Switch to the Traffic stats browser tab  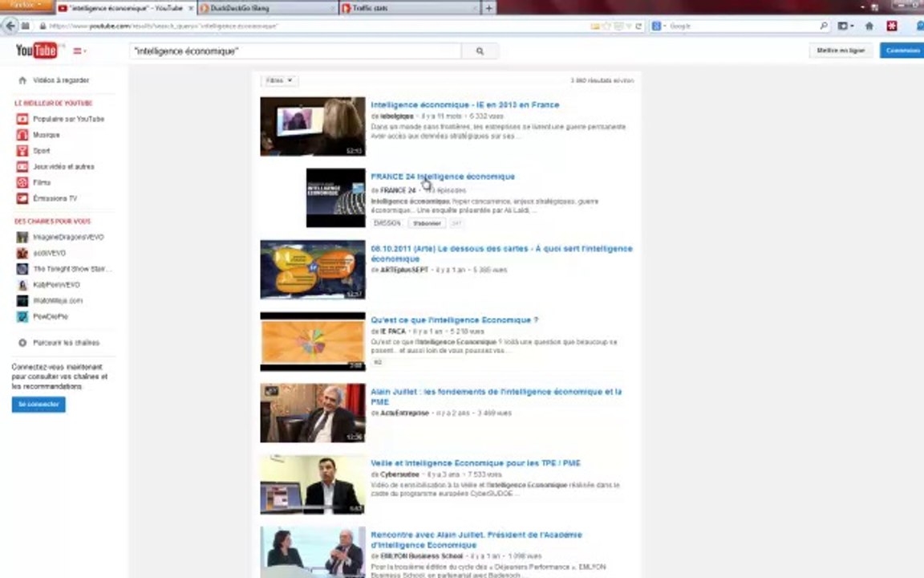[410, 8]
